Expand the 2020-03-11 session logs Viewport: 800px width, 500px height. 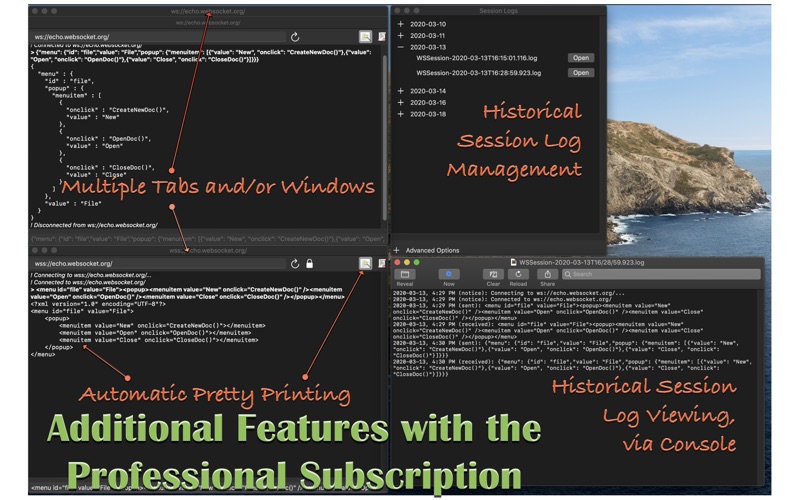pos(401,36)
